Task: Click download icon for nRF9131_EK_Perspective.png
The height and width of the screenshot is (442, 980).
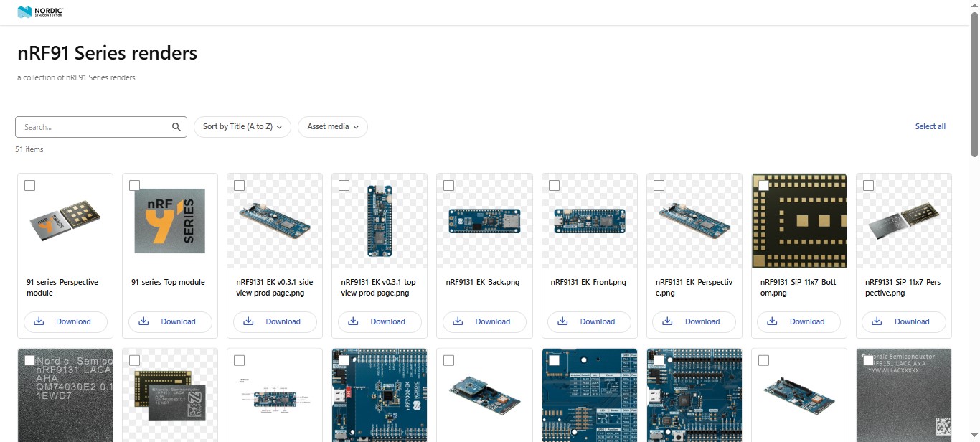Action: coord(667,321)
